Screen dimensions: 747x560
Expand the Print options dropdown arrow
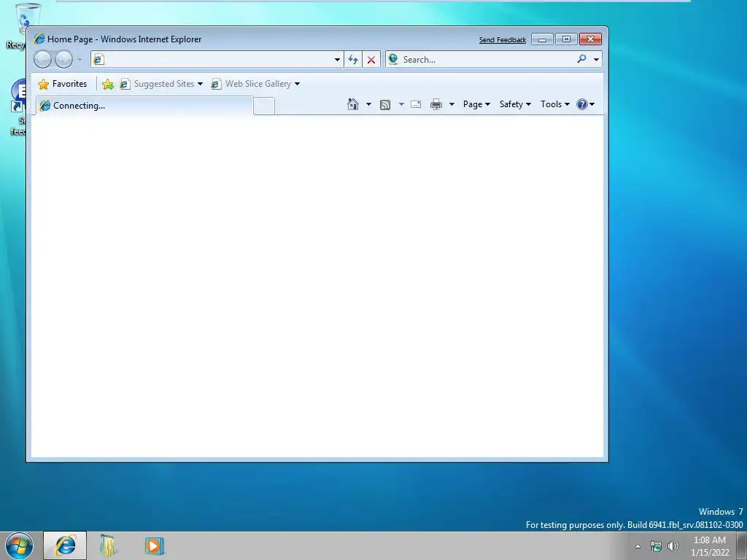pos(452,104)
